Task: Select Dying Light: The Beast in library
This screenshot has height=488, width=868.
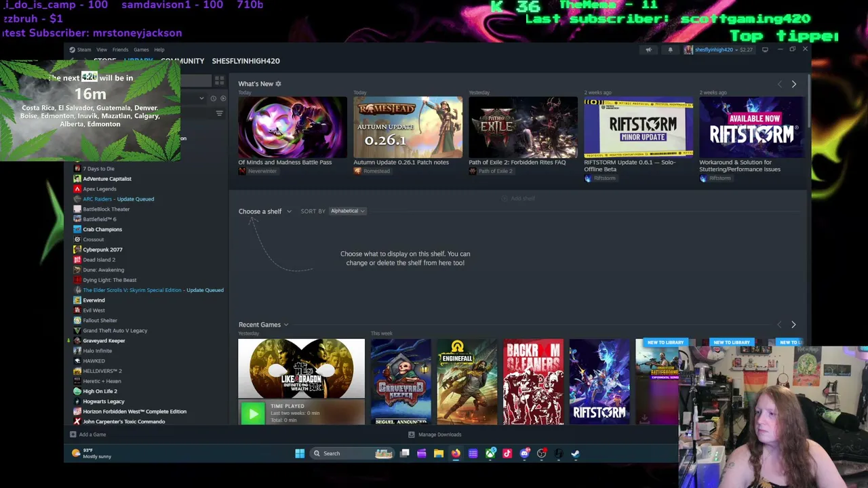Action: click(109, 280)
